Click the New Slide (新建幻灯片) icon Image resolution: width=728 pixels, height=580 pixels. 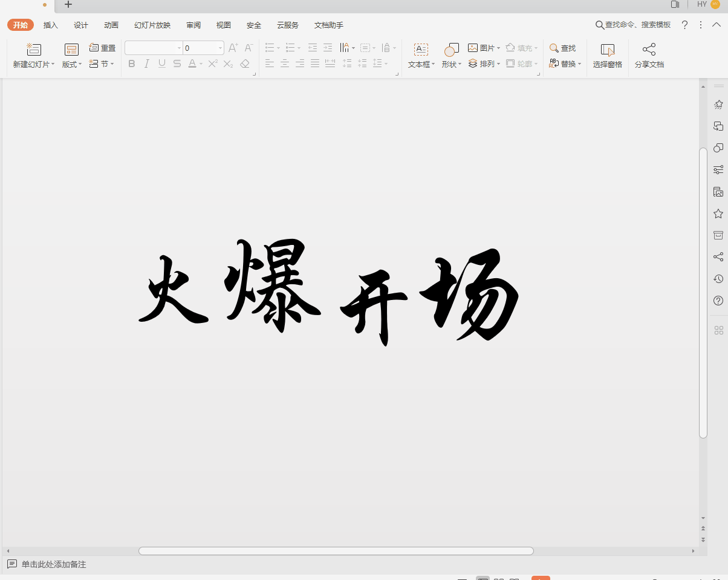coord(34,50)
